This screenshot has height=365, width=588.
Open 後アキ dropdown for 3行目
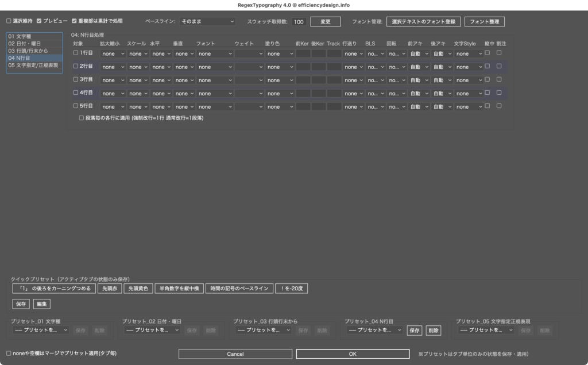442,80
